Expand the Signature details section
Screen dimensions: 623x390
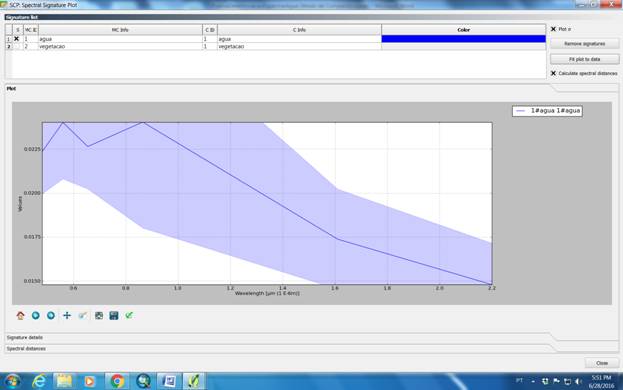(25, 338)
